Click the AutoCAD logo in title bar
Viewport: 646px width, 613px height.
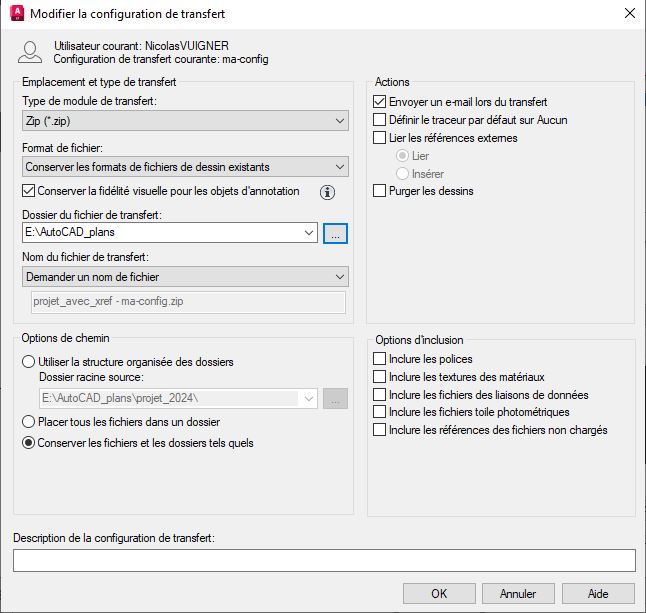pyautogui.click(x=16, y=14)
